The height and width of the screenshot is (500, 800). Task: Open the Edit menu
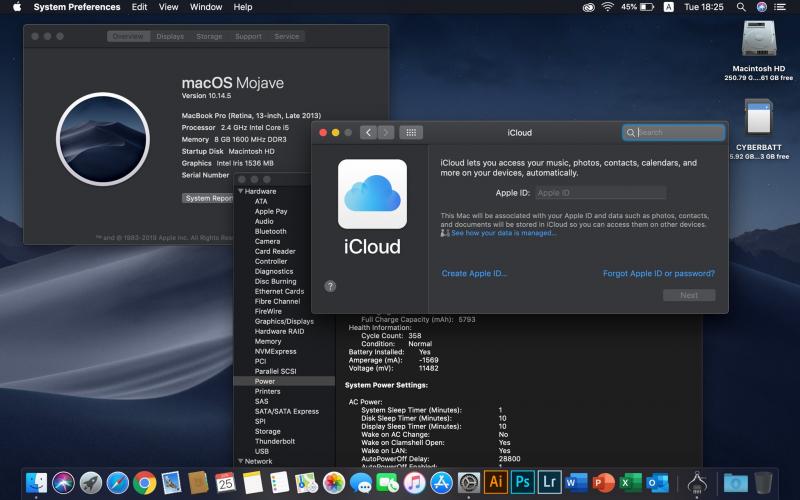(139, 7)
